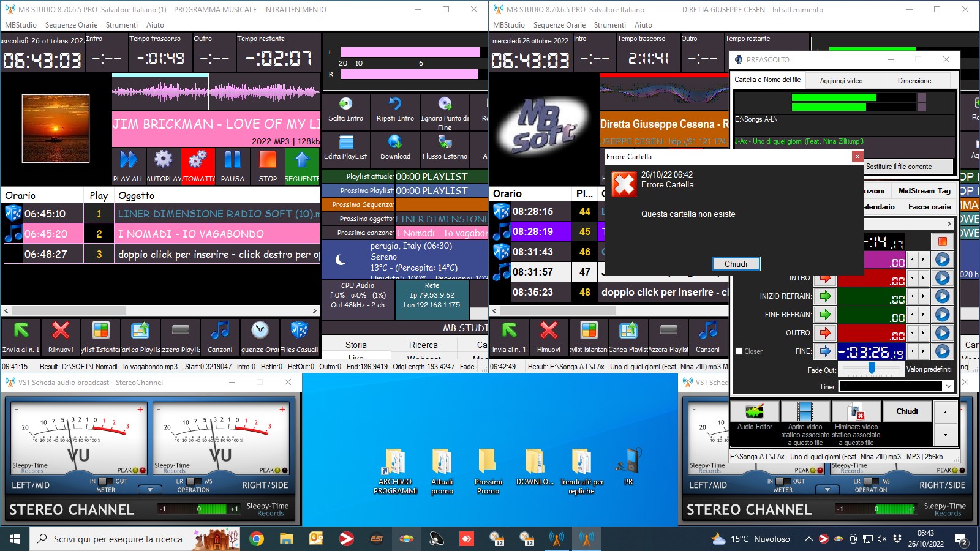Click left window playlist horizontal scrollbar
Viewport: 980px width, 551px height.
pyautogui.click(x=160, y=310)
